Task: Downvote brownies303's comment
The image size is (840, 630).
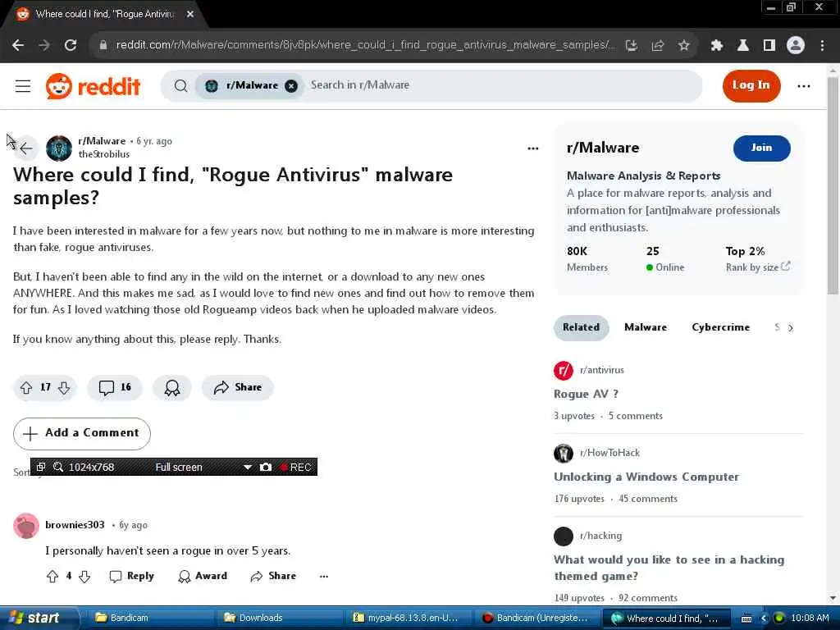Action: tap(84, 577)
